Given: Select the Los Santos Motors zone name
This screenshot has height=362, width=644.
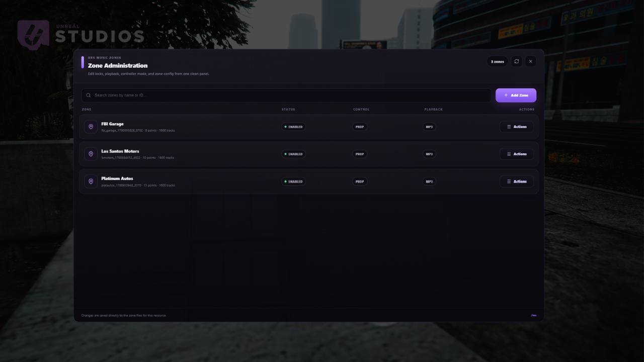Looking at the screenshot, I should pyautogui.click(x=120, y=151).
